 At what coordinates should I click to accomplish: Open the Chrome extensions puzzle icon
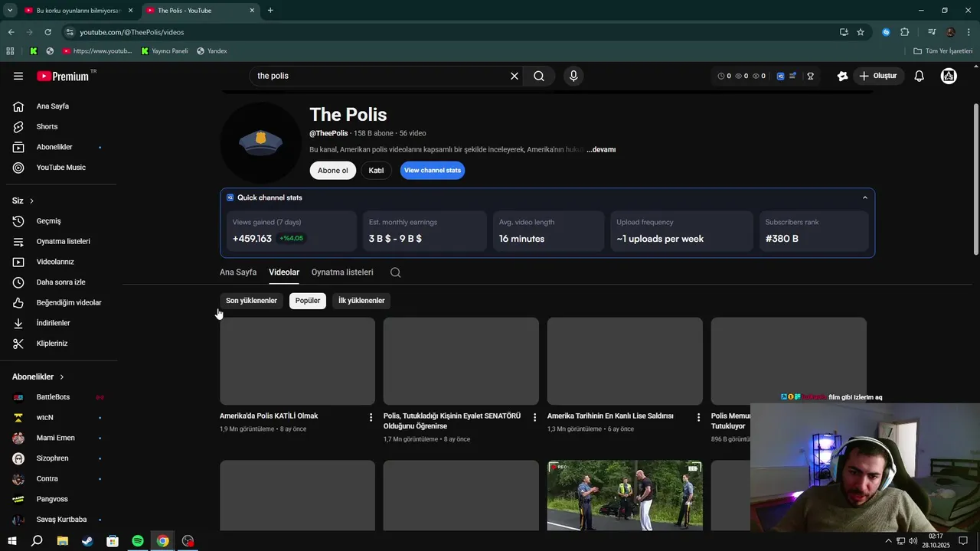pos(905,32)
